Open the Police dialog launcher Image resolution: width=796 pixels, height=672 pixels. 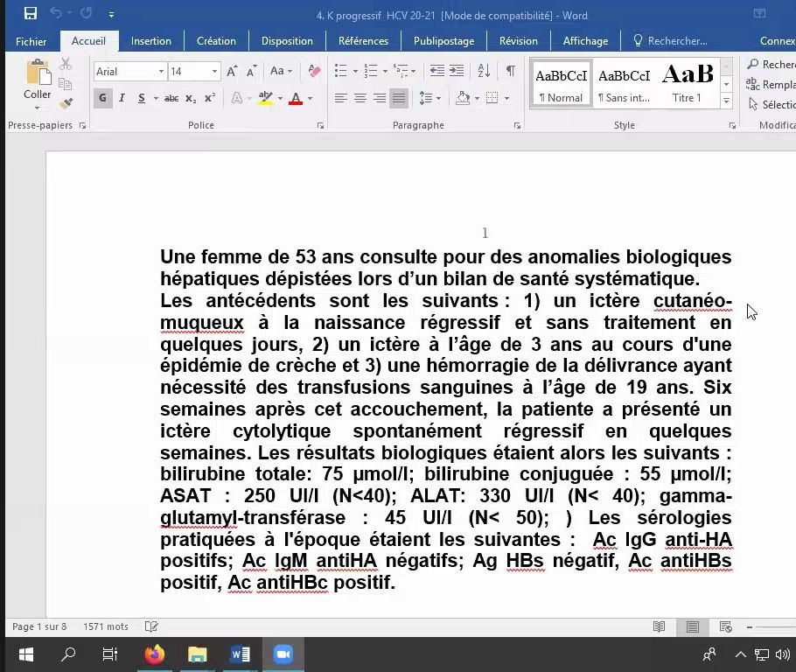click(320, 125)
